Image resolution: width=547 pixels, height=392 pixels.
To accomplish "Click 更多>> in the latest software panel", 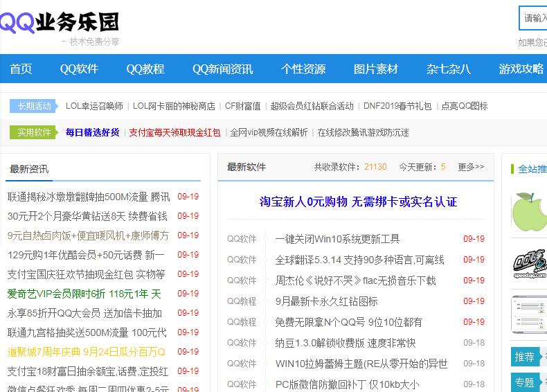I will click(x=471, y=167).
